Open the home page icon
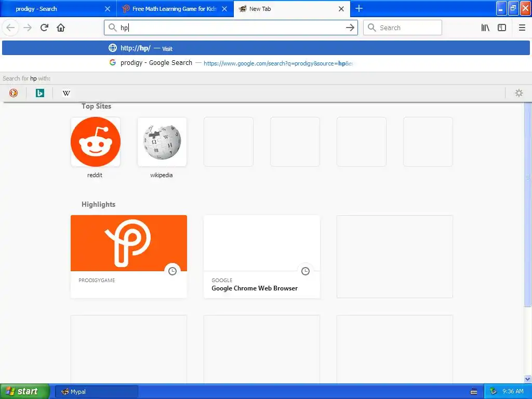 (x=61, y=28)
